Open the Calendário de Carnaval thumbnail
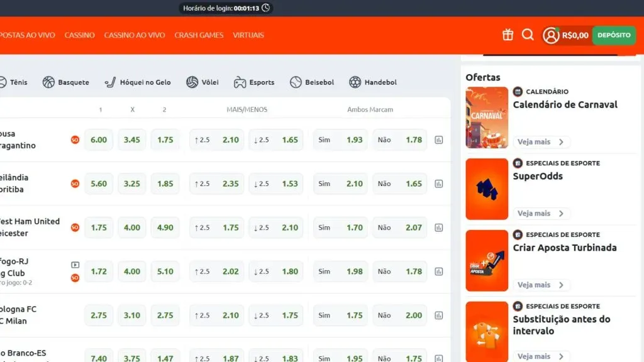 [x=487, y=118]
